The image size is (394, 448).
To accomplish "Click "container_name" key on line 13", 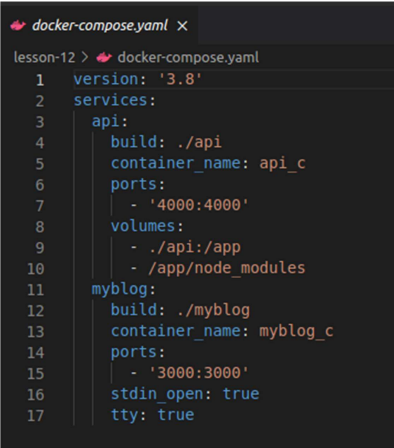I will tap(176, 331).
